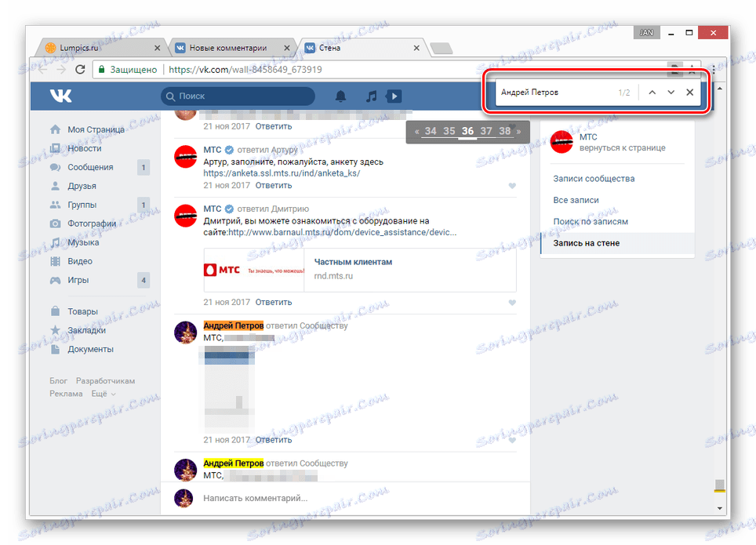Open Фотографии in sidebar
This screenshot has height=545, width=756.
click(92, 223)
